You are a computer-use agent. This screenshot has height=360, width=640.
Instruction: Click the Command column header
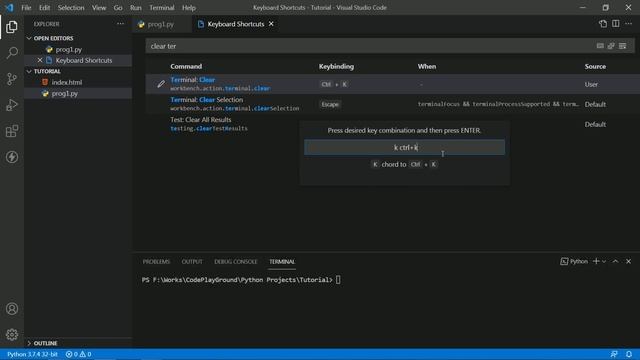click(186, 67)
